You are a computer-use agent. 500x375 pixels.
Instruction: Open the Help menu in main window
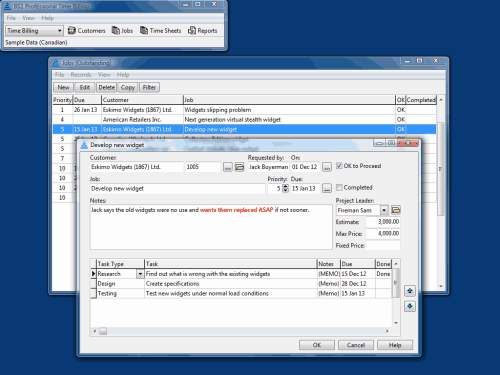(47, 18)
